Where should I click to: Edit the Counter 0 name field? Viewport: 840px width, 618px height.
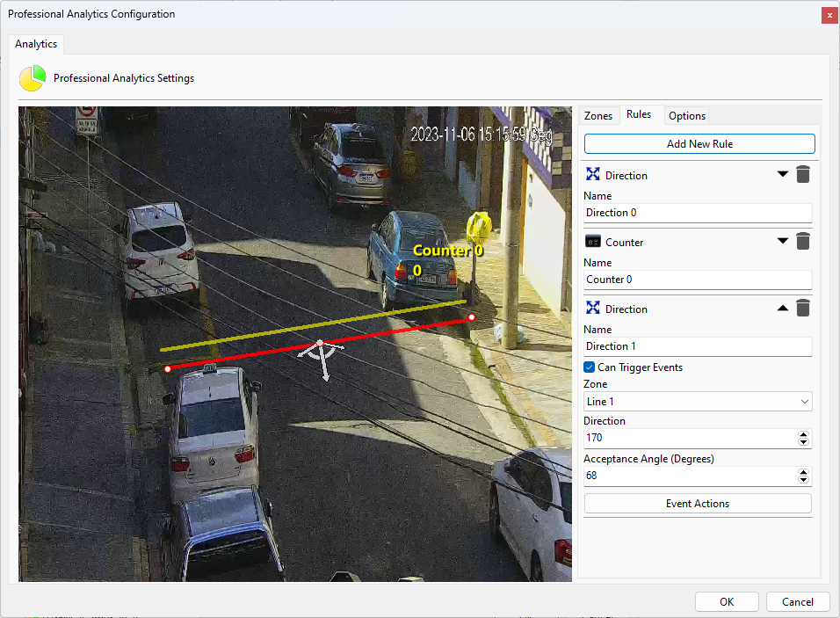click(x=698, y=280)
